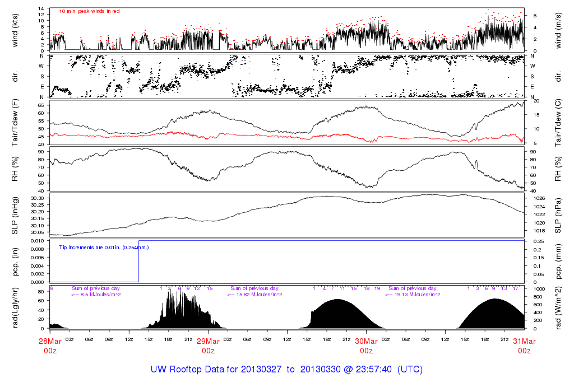Click the 31Mar 00z date marker
The height and width of the screenshot is (392, 574).
coord(524,346)
